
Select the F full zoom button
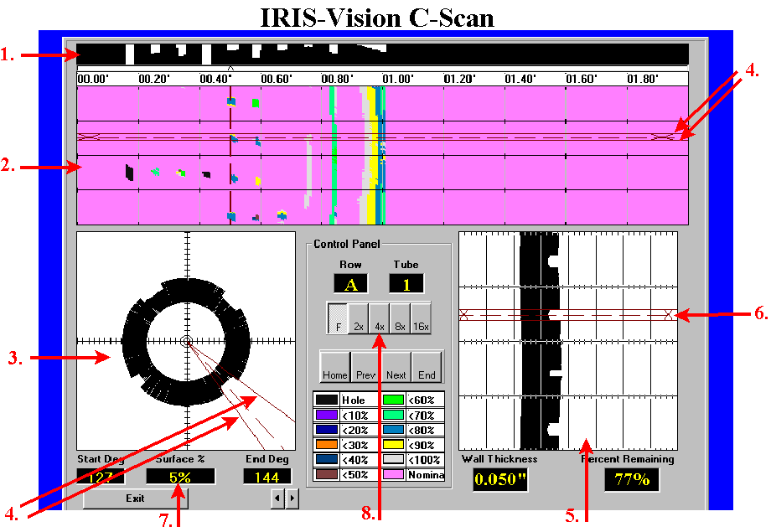(337, 318)
